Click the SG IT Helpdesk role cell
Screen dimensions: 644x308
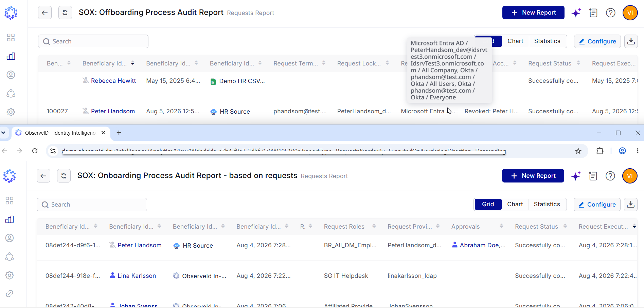tap(346, 276)
